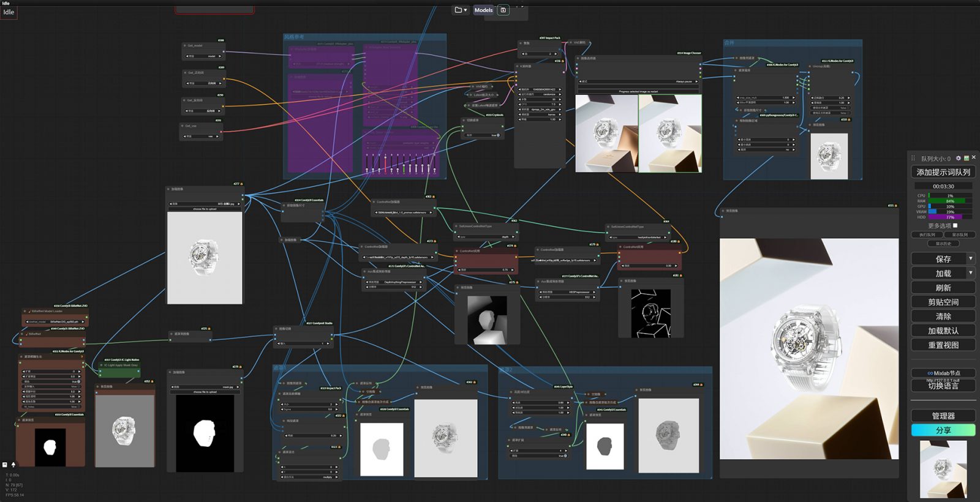Click choose file to upload above mask image

[x=205, y=392]
